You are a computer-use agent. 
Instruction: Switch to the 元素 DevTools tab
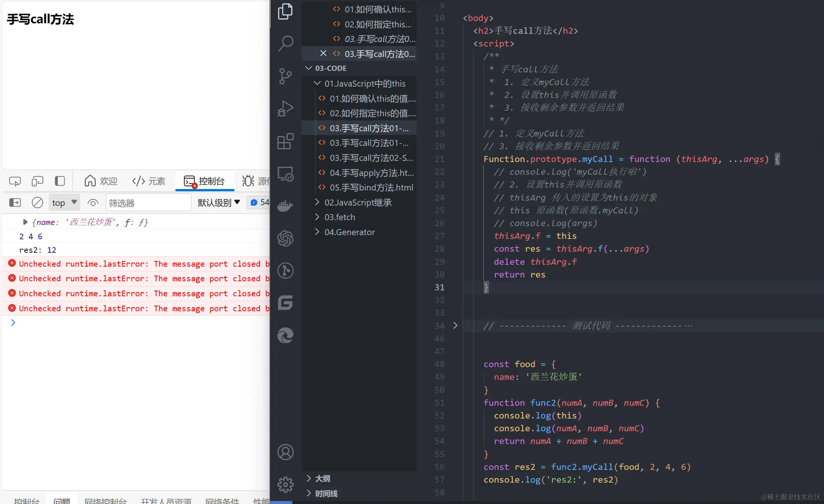pos(149,181)
